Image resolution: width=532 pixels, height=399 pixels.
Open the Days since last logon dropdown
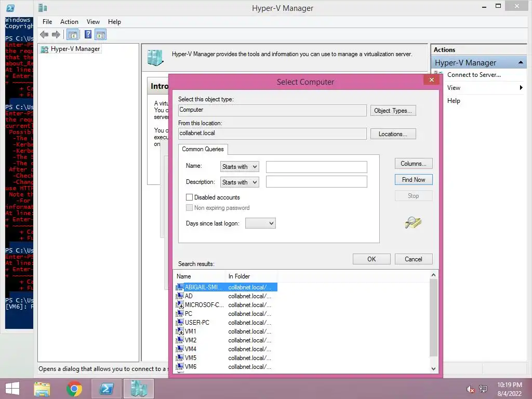click(260, 223)
